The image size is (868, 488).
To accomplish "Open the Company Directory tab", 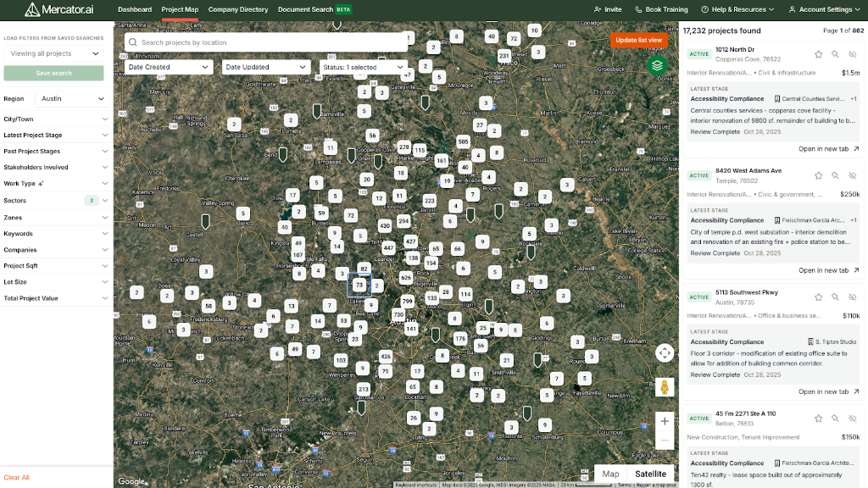I will pos(238,9).
